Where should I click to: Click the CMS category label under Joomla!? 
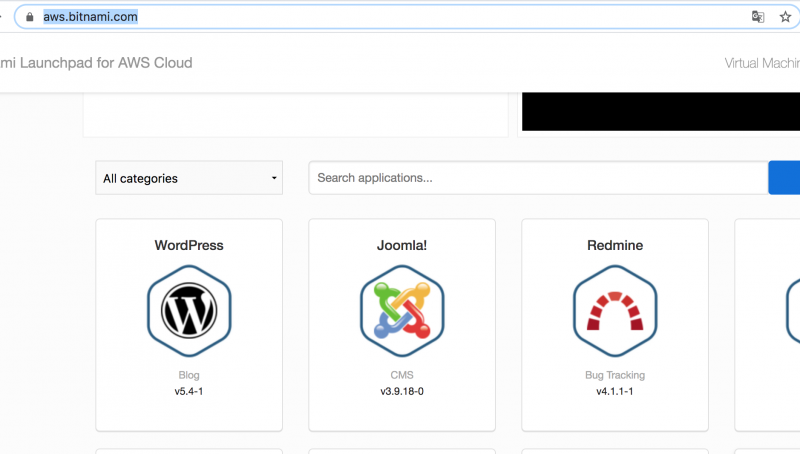coord(402,375)
